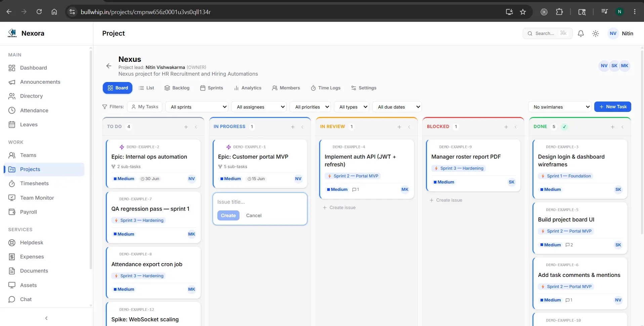The height and width of the screenshot is (326, 644).
Task: Open Assets in sidebar
Action: pyautogui.click(x=44, y=285)
